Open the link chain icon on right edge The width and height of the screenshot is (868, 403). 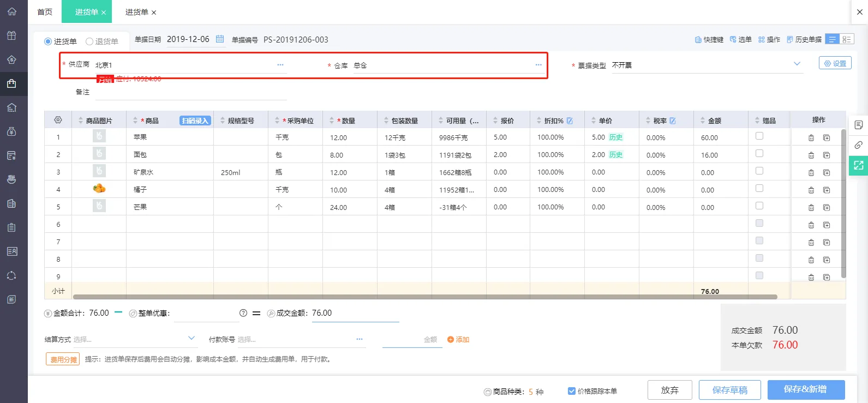pos(858,145)
